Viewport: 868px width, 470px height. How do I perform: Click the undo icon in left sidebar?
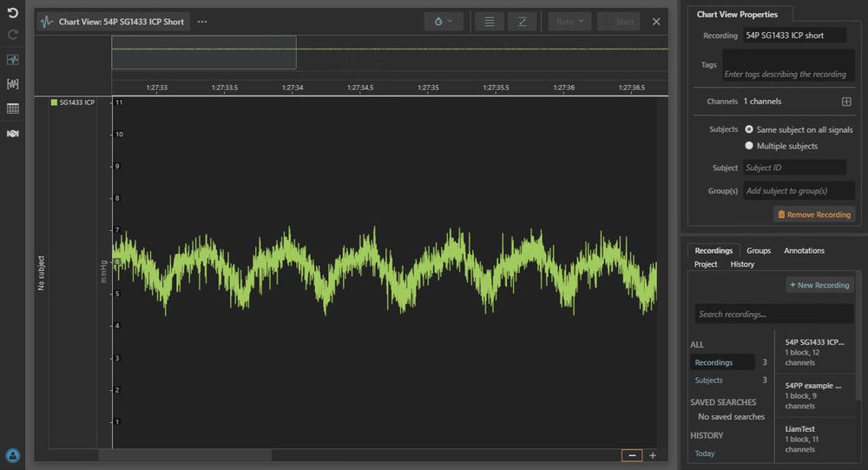pos(12,13)
